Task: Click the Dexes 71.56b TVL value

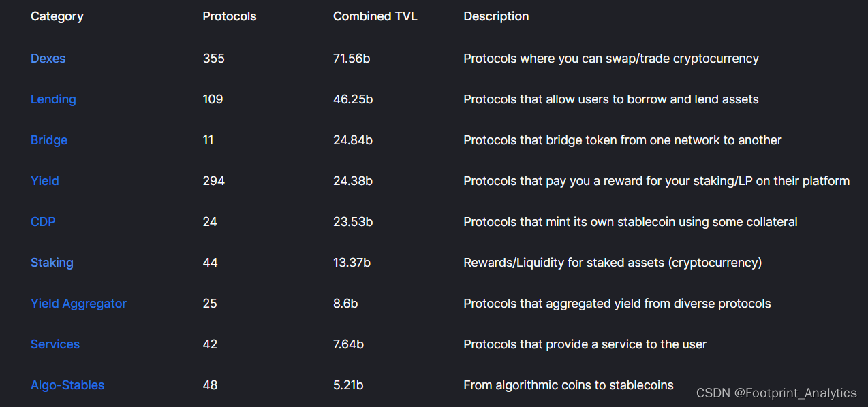Action: pos(352,59)
